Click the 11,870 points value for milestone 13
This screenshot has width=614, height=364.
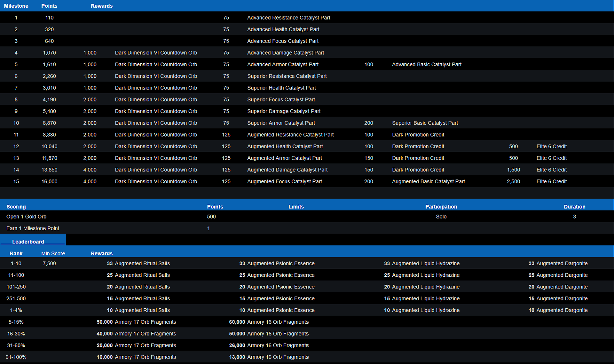tap(49, 158)
